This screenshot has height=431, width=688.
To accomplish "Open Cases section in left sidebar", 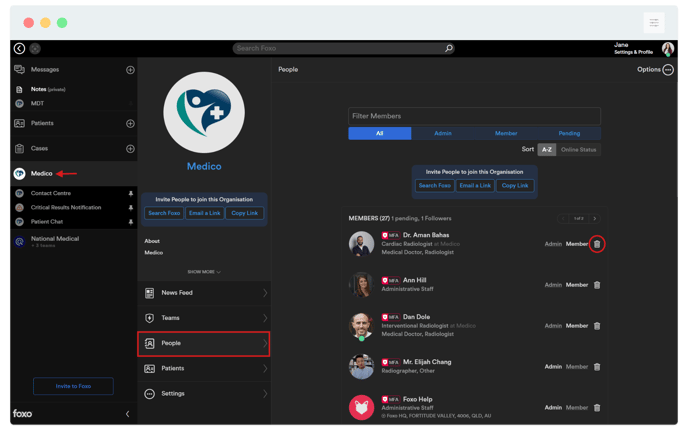I will [39, 148].
